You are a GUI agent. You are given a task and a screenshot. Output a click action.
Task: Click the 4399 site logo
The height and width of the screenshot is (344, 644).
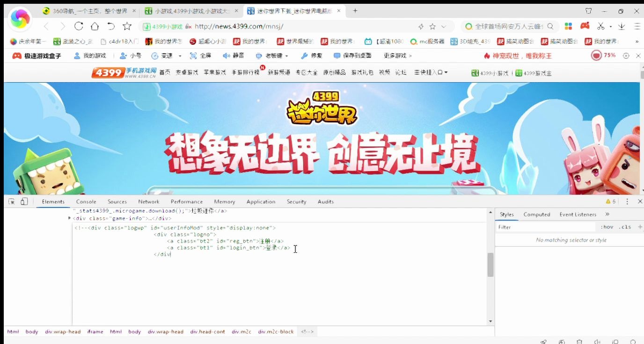(124, 72)
